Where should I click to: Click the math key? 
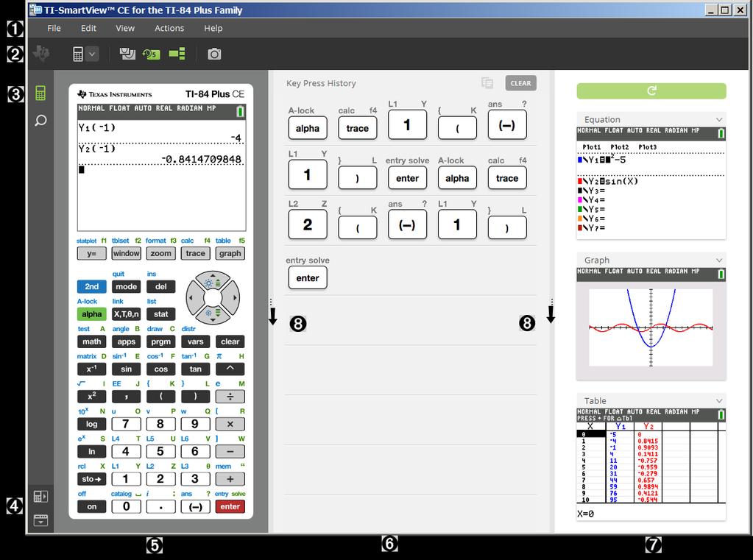pos(92,341)
